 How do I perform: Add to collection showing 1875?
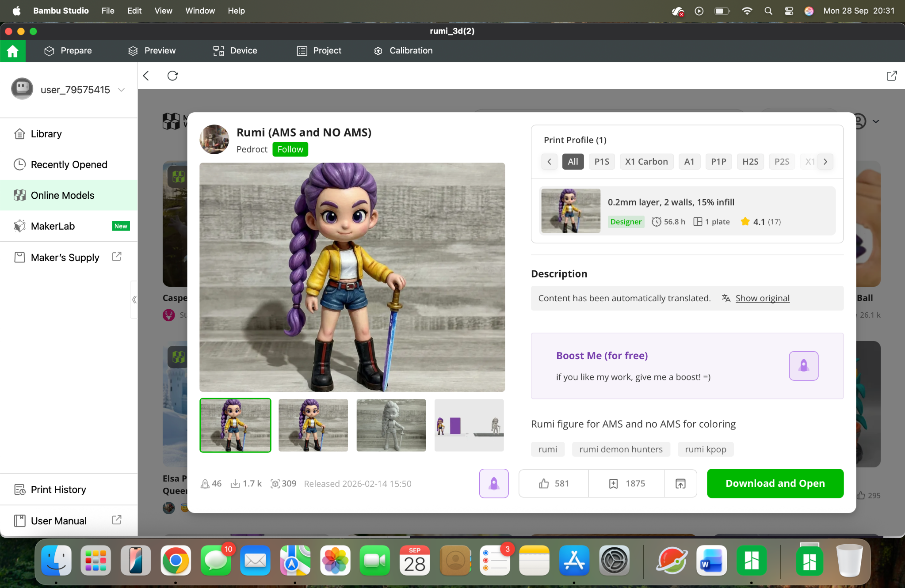click(x=626, y=483)
